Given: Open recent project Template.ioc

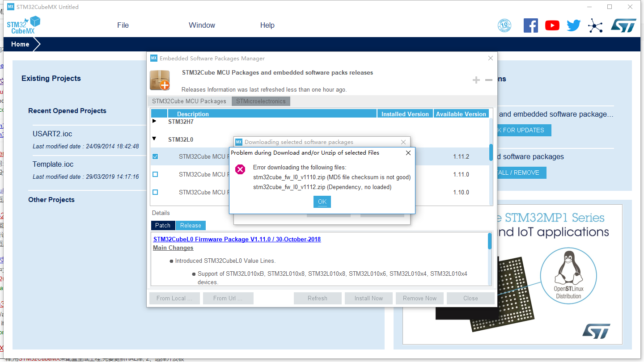Looking at the screenshot, I should tap(53, 164).
